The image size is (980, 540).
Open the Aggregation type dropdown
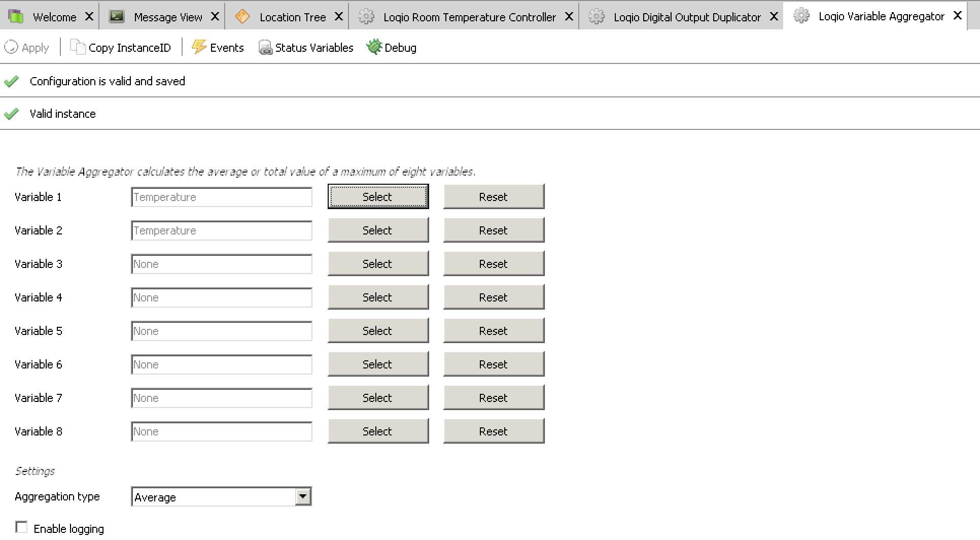222,497
